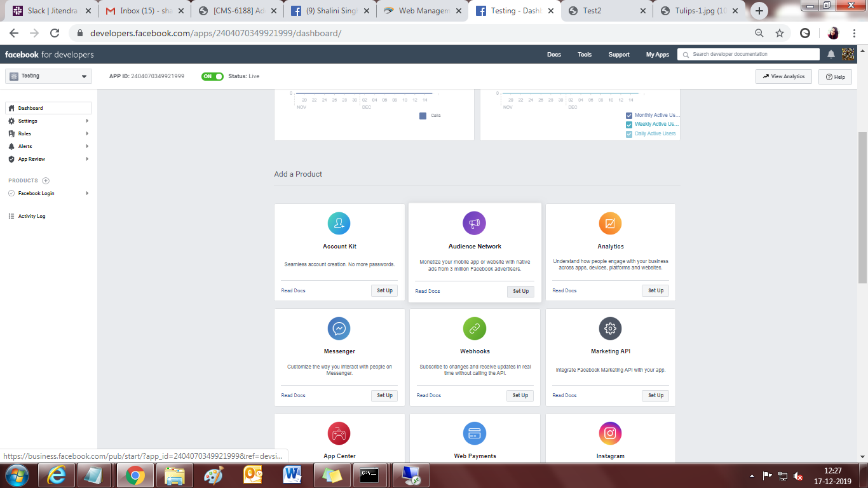Image resolution: width=868 pixels, height=488 pixels.
Task: Open the Support menu
Action: pyautogui.click(x=619, y=55)
